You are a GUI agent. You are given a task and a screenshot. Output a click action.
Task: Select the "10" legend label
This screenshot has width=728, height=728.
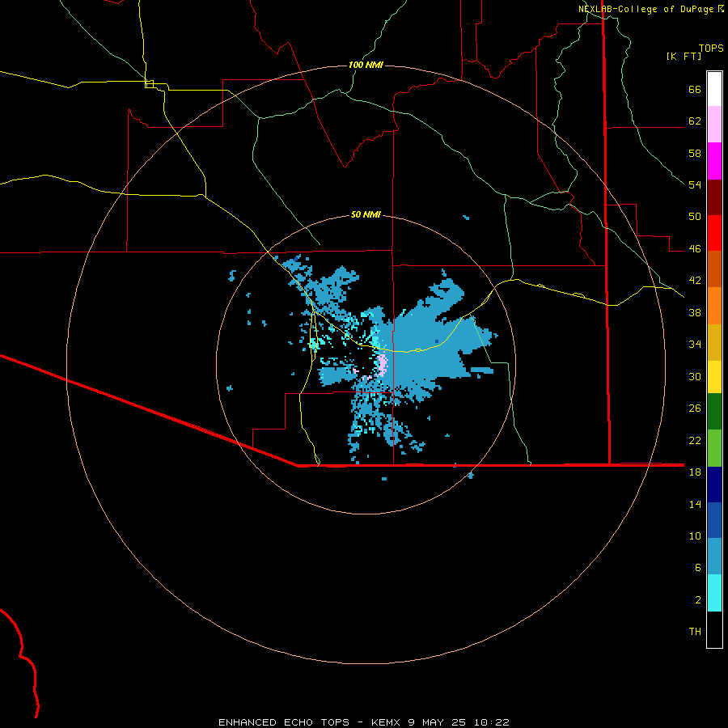pyautogui.click(x=695, y=535)
